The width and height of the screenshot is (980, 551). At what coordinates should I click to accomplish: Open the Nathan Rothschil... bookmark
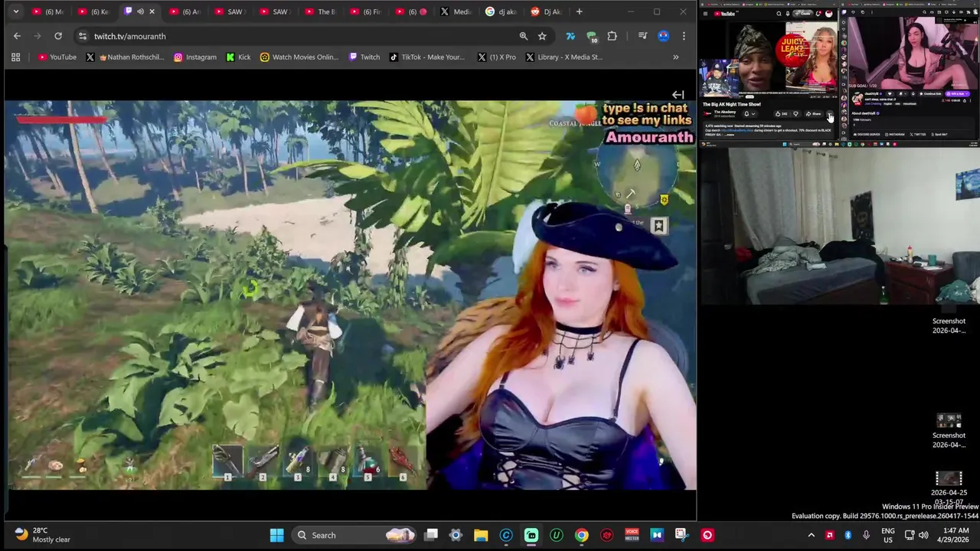click(x=126, y=57)
